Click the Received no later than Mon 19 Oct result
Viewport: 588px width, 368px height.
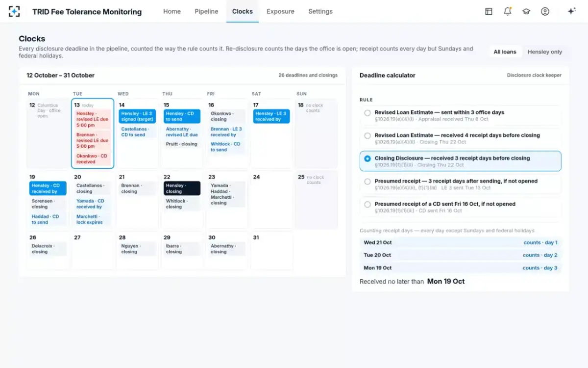tap(412, 282)
